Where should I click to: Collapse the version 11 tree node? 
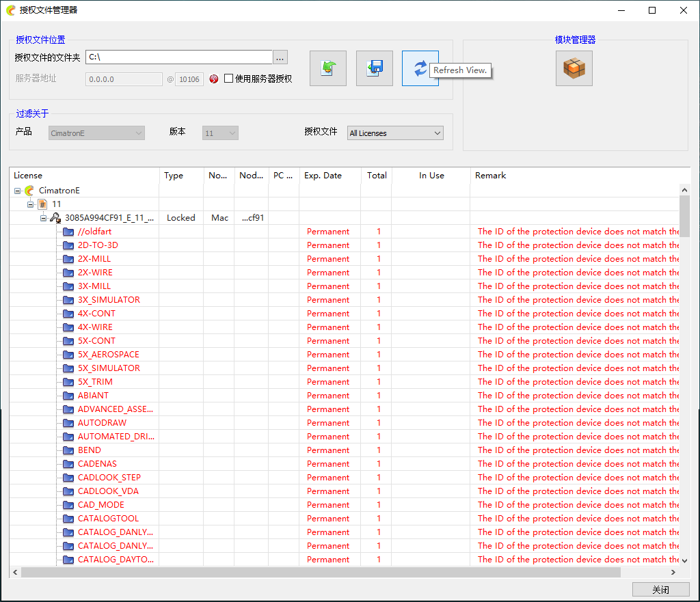pyautogui.click(x=30, y=204)
